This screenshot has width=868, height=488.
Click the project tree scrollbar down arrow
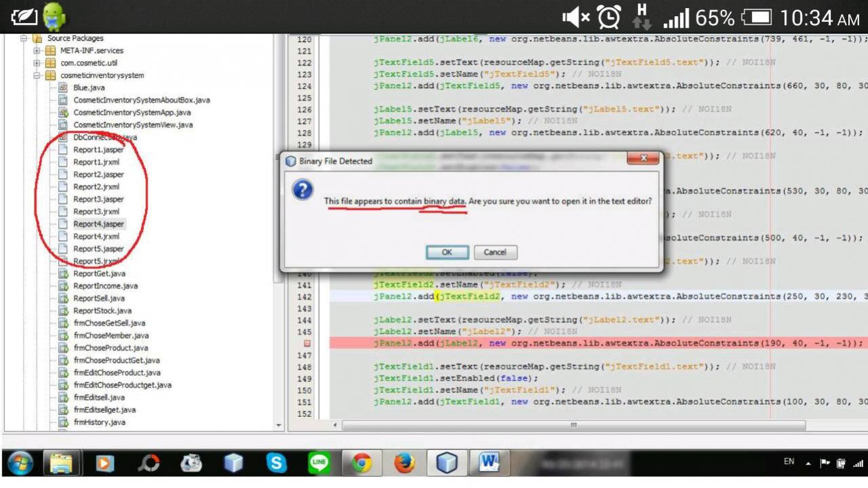[278, 426]
